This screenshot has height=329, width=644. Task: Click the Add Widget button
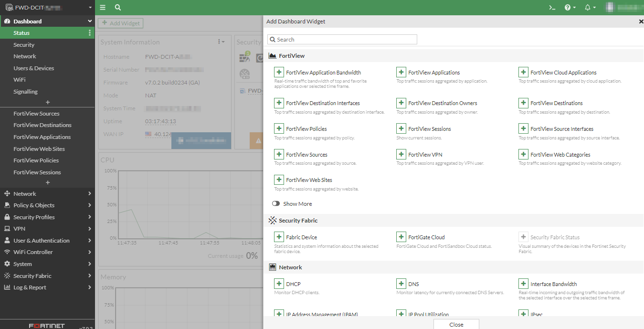pyautogui.click(x=120, y=23)
